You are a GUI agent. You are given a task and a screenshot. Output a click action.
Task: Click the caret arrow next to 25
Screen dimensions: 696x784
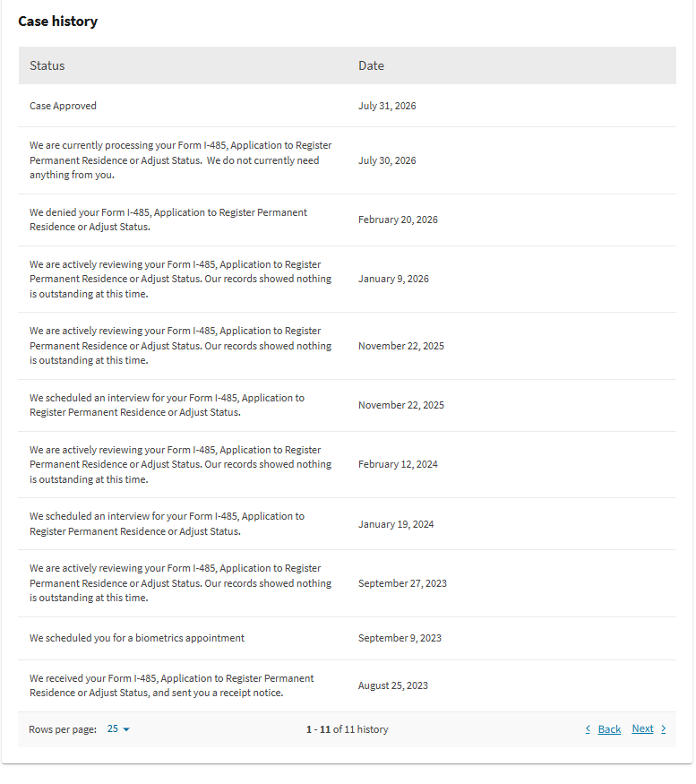[x=126, y=730]
